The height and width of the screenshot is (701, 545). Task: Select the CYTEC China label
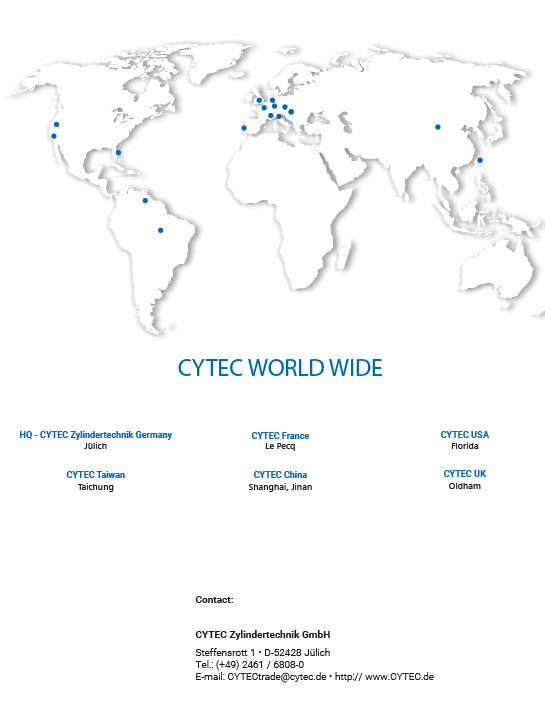[280, 475]
